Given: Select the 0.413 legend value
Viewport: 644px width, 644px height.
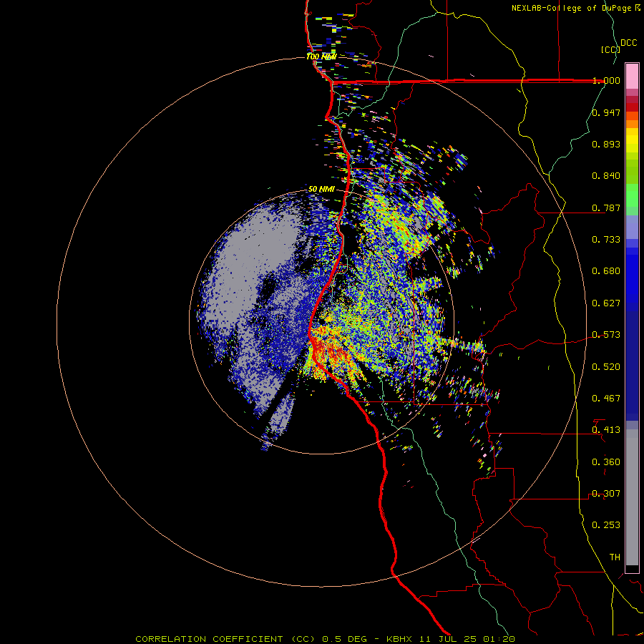Looking at the screenshot, I should [606, 430].
